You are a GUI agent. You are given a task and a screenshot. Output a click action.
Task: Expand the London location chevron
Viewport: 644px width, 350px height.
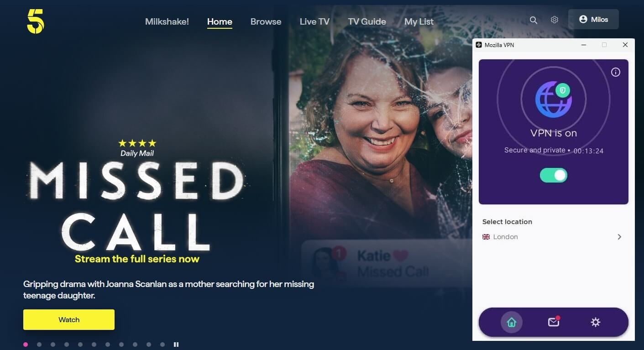click(619, 237)
